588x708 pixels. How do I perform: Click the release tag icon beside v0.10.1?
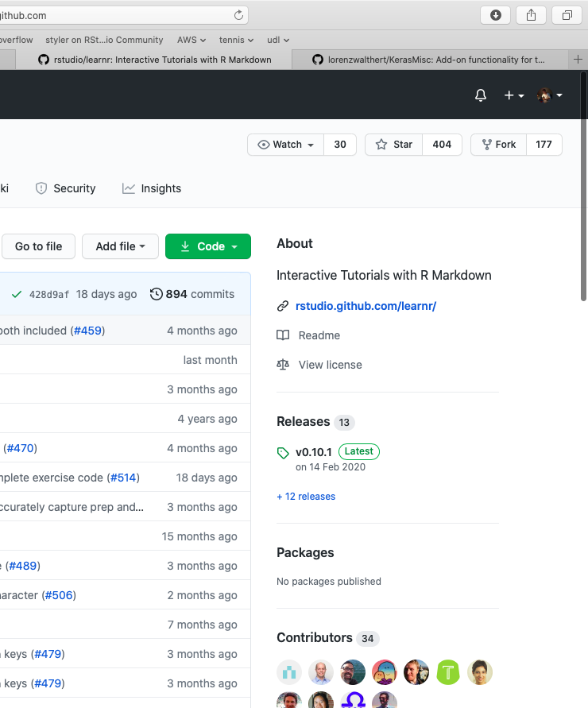282,453
